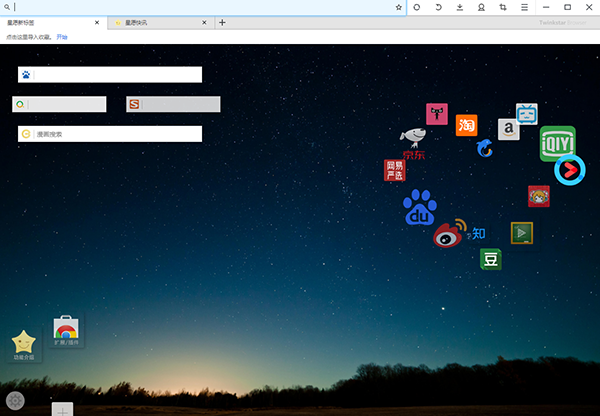Open the JD dog logo
The height and width of the screenshot is (416, 600).
pos(413,144)
